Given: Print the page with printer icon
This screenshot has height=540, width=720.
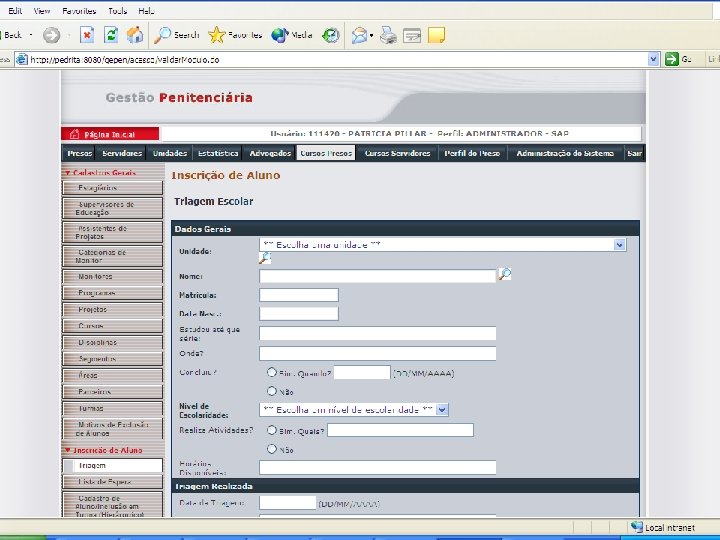Looking at the screenshot, I should pyautogui.click(x=388, y=35).
